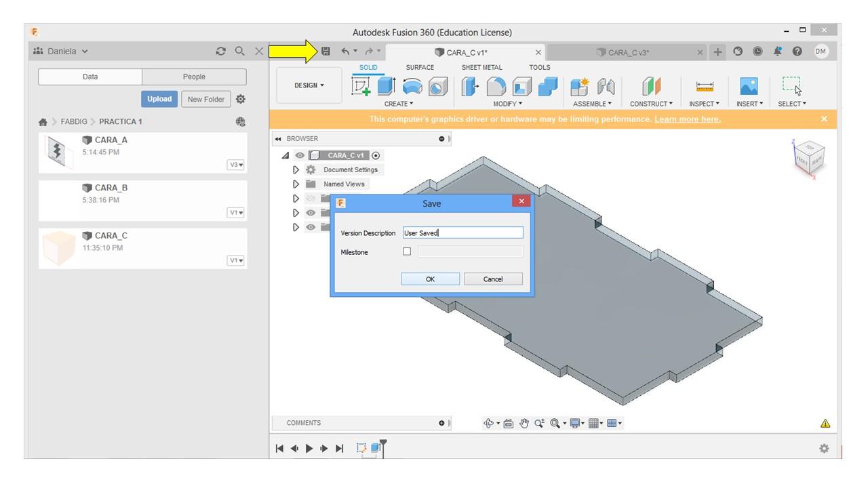Select the Create Sketch tool
This screenshot has width=868, height=488.
point(361,86)
